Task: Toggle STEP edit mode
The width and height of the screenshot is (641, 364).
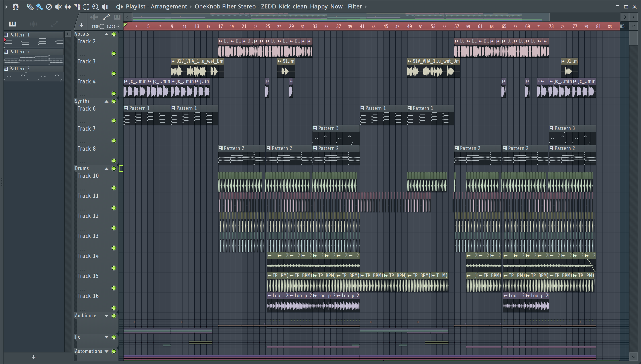Action: 102,26
